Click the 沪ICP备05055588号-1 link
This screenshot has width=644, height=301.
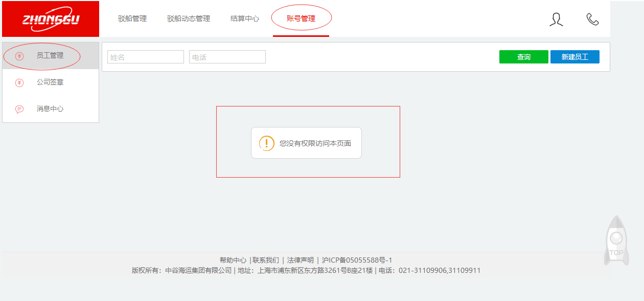(x=357, y=260)
